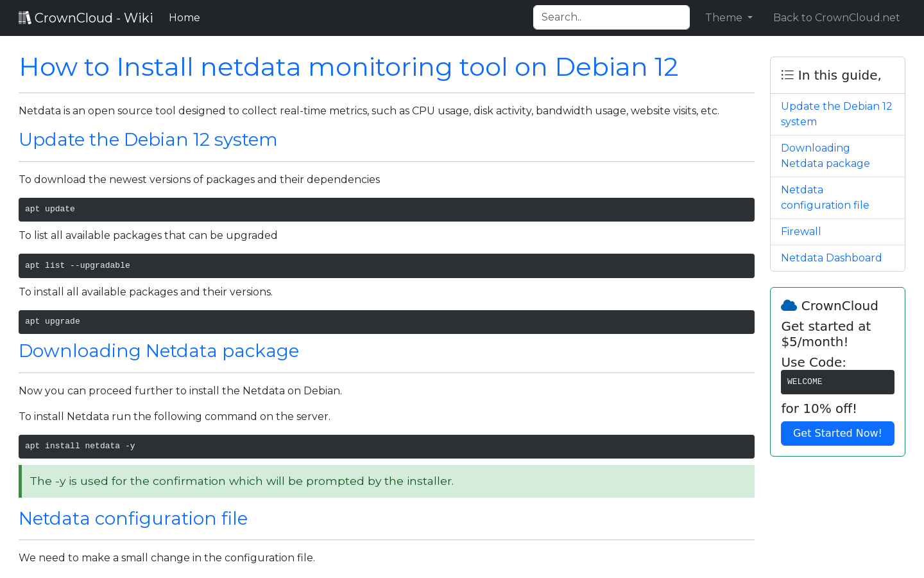Viewport: 924px width, 578px height.
Task: Select sidebar item Netdata configuration file
Action: (837, 198)
